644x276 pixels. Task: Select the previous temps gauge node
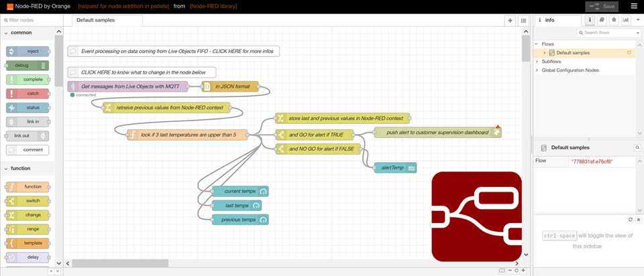(240, 220)
